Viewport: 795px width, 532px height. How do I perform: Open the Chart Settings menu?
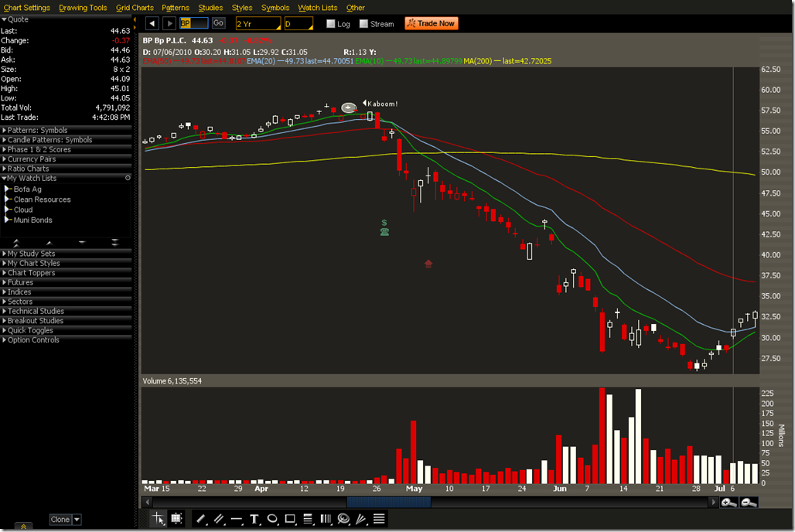coord(27,8)
